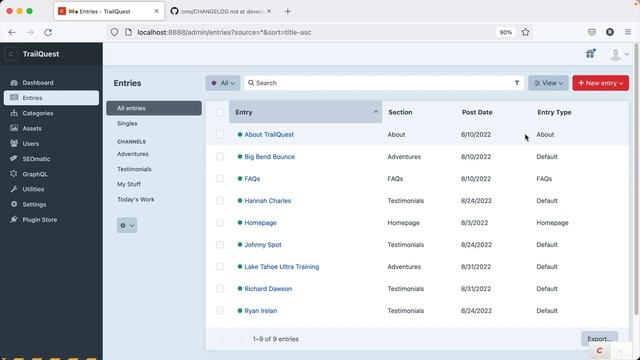The width and height of the screenshot is (640, 360).
Task: Click the 90% zoom level indicator
Action: (x=506, y=32)
